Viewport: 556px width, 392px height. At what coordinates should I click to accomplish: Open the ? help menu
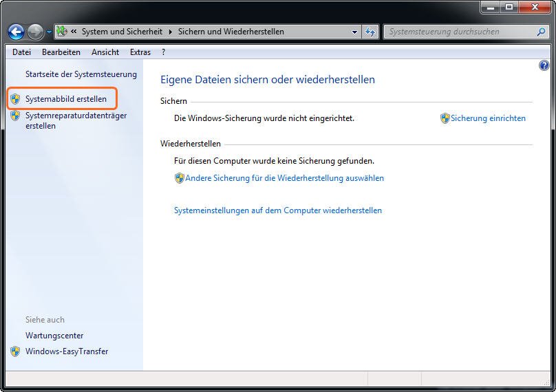pos(163,52)
